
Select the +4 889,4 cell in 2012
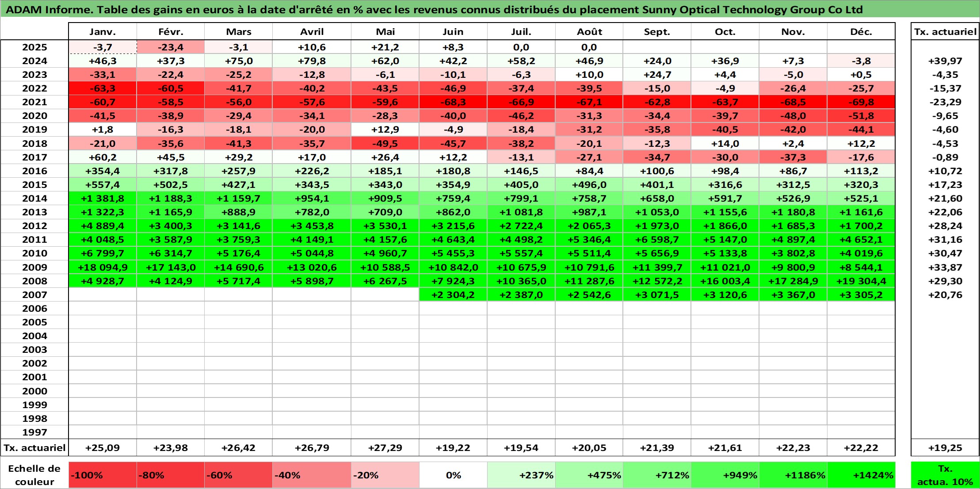(103, 226)
